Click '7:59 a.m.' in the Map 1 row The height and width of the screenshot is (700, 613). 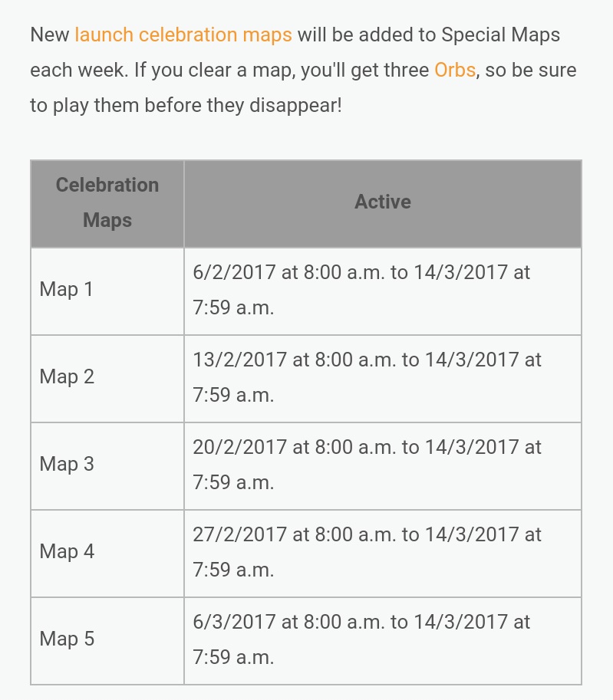coord(233,308)
